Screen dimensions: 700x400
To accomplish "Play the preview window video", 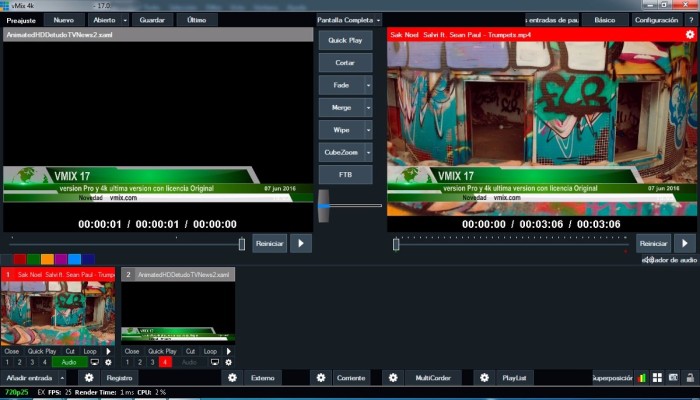I will [x=301, y=243].
